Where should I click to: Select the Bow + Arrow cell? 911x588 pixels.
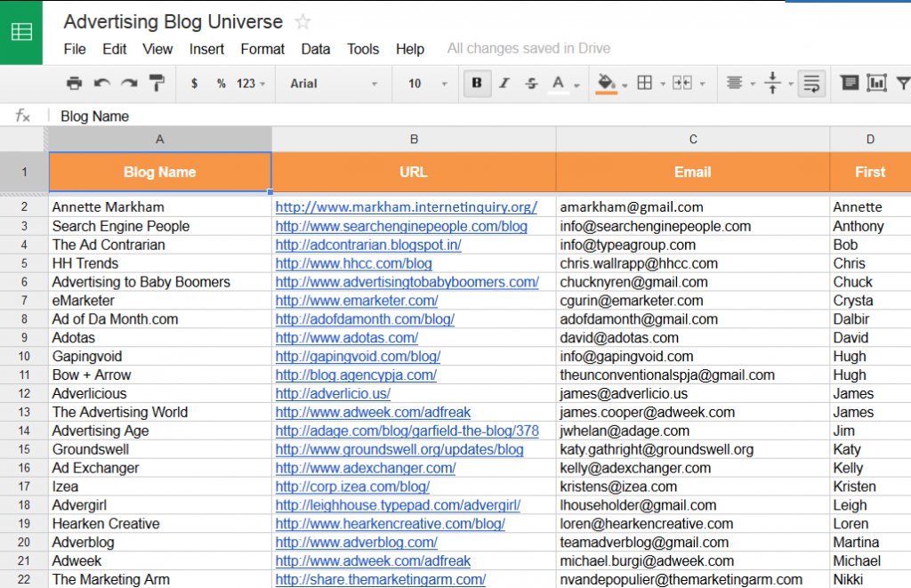coord(160,375)
